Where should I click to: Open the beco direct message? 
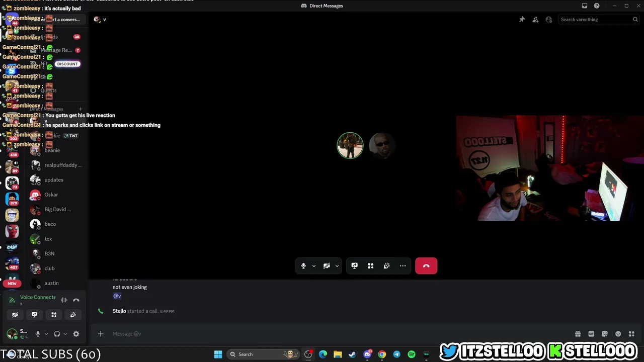(55, 224)
